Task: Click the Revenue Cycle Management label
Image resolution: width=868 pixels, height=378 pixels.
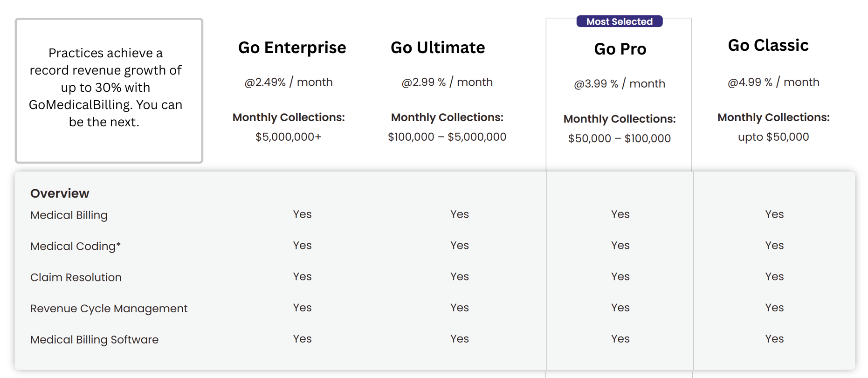Action: [x=109, y=309]
